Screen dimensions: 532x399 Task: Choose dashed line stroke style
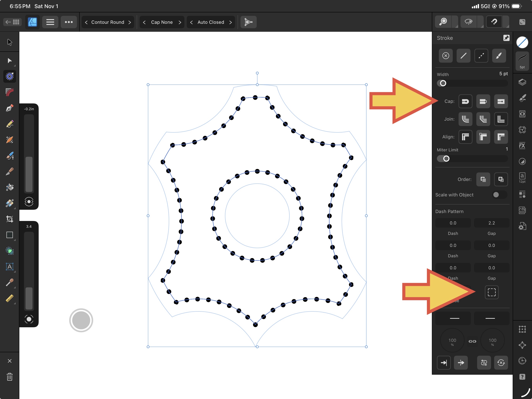coord(481,56)
